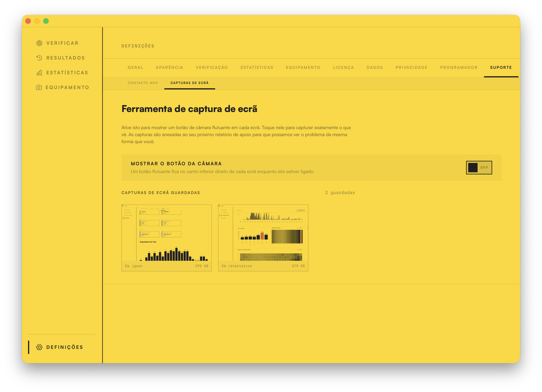Viewport: 542px width, 392px height.
Task: Open the Verificar sidebar item
Action: (x=62, y=43)
